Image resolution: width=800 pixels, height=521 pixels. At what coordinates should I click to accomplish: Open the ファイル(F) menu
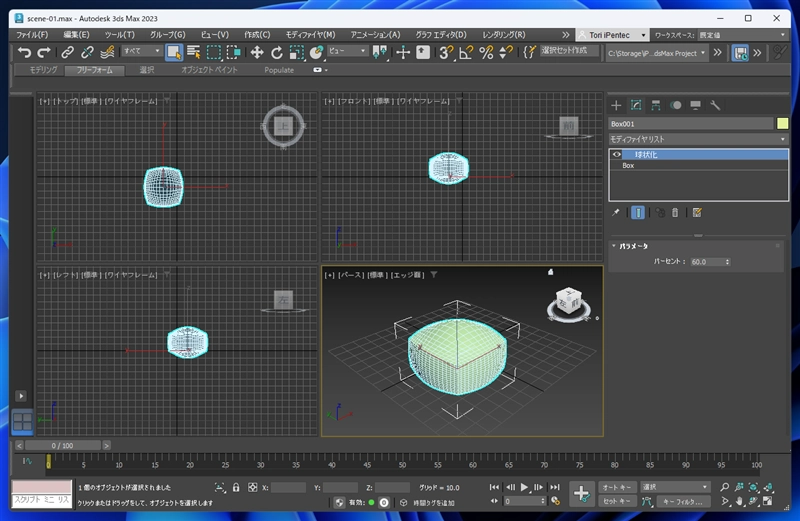(32, 35)
